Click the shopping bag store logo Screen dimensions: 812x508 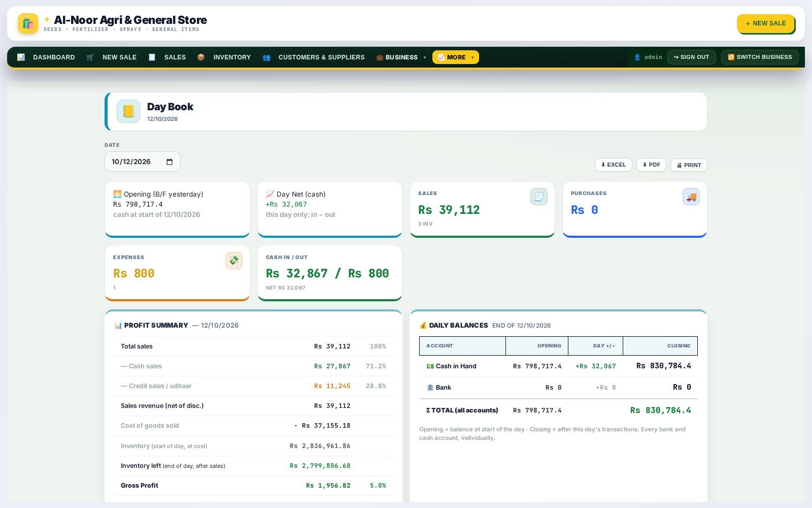(x=28, y=23)
